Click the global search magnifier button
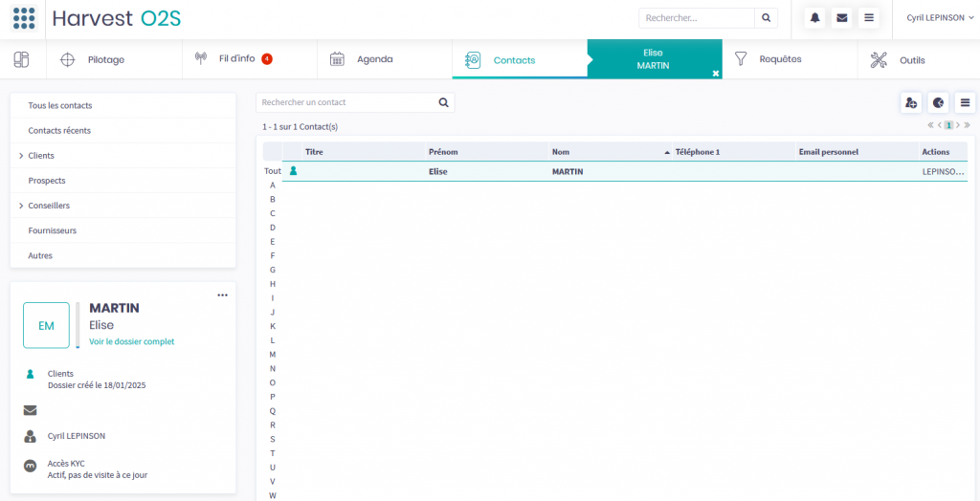980x501 pixels. click(766, 17)
